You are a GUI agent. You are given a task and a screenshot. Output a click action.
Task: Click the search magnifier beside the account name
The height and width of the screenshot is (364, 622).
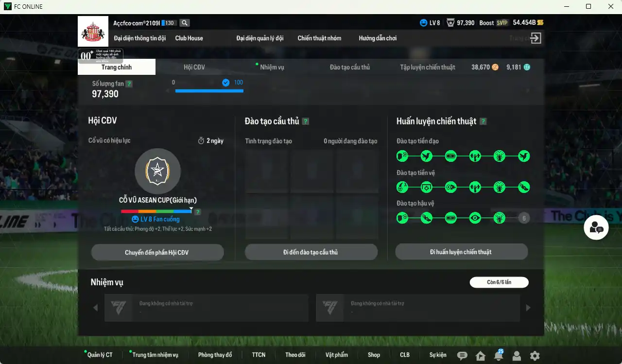click(185, 23)
